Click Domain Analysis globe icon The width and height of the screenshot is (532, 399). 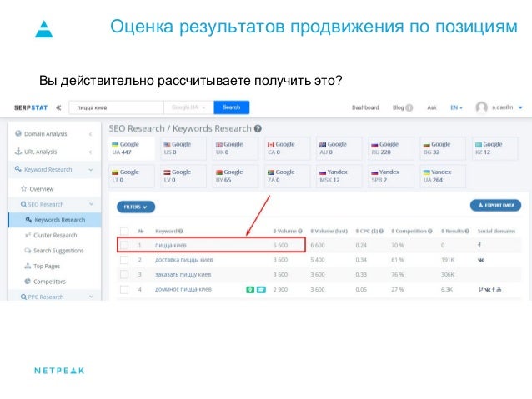[x=18, y=133]
